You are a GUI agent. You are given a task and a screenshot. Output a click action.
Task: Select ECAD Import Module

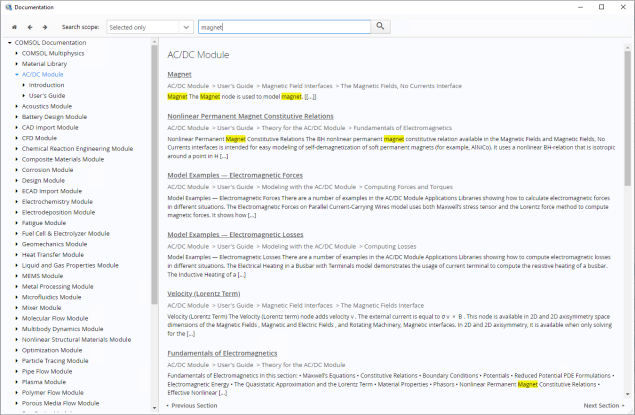pos(52,191)
